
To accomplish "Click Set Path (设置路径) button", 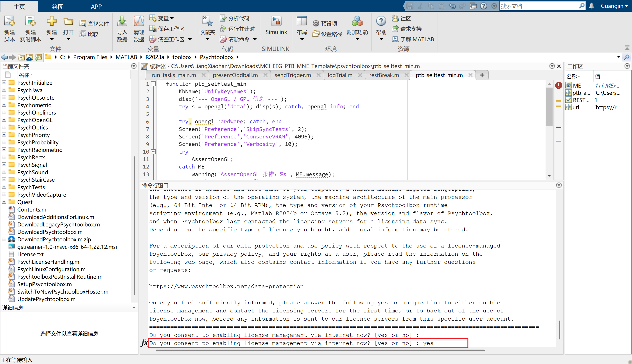I will point(327,34).
